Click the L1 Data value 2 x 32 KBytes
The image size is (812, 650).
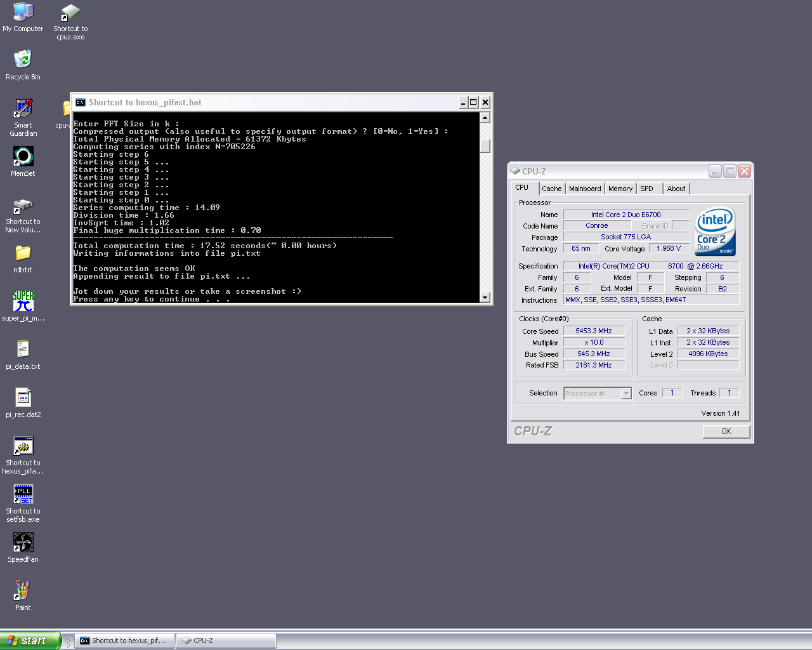click(x=708, y=331)
